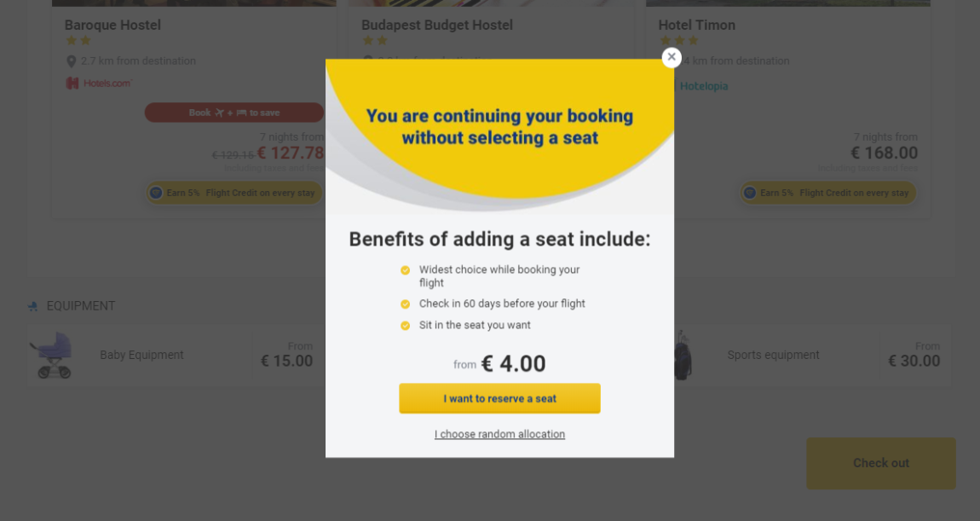Click Baroque Hostel's Flight Credit badge
Screen dimensions: 980x521
point(233,193)
